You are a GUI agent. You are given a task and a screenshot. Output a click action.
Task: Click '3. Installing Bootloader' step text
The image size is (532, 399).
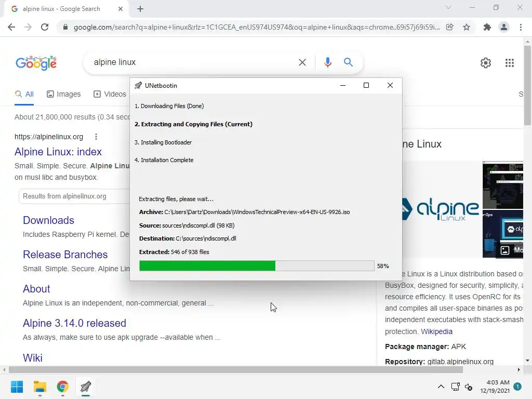tap(163, 142)
